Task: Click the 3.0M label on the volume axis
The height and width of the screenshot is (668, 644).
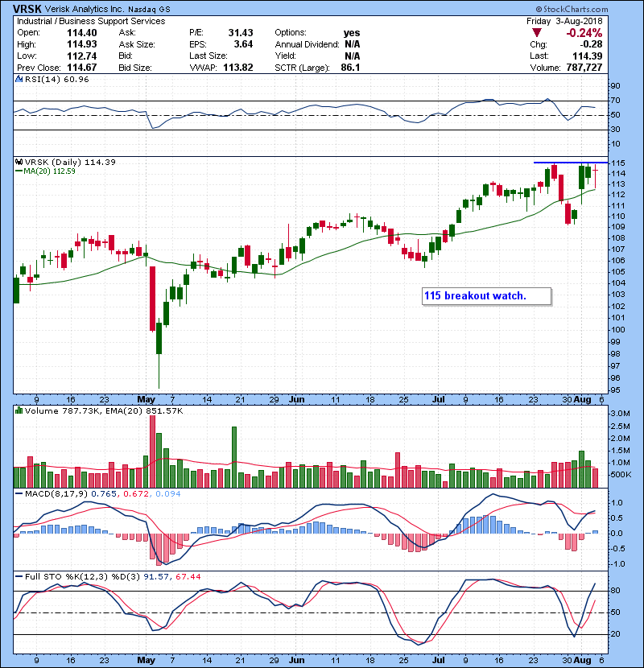Action: (x=620, y=414)
